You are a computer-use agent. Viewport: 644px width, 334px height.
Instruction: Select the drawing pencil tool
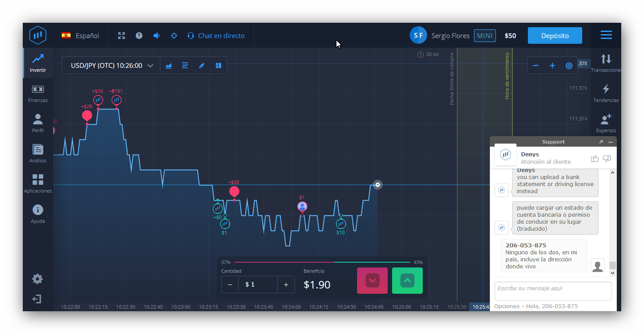tap(202, 66)
